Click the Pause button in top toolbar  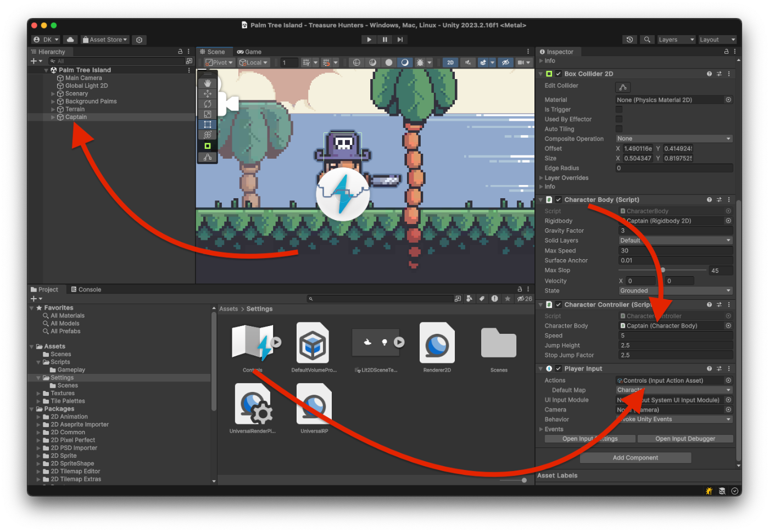pos(384,40)
